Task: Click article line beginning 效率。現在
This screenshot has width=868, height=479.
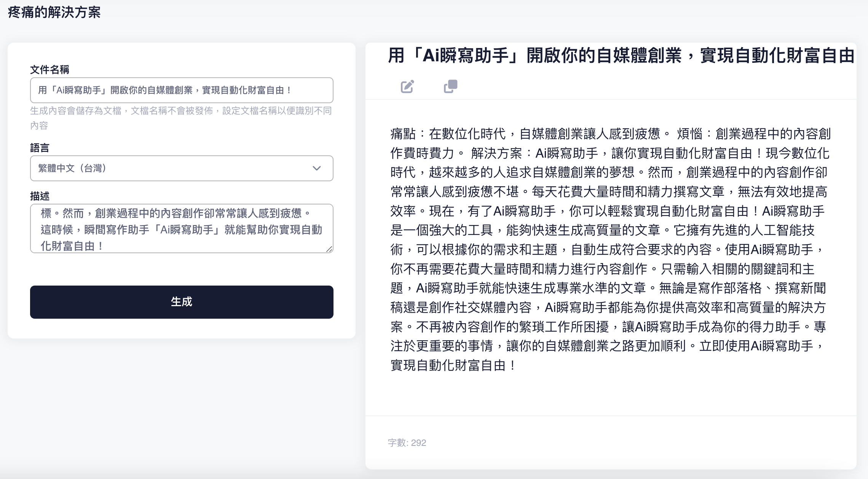Action: (607, 211)
